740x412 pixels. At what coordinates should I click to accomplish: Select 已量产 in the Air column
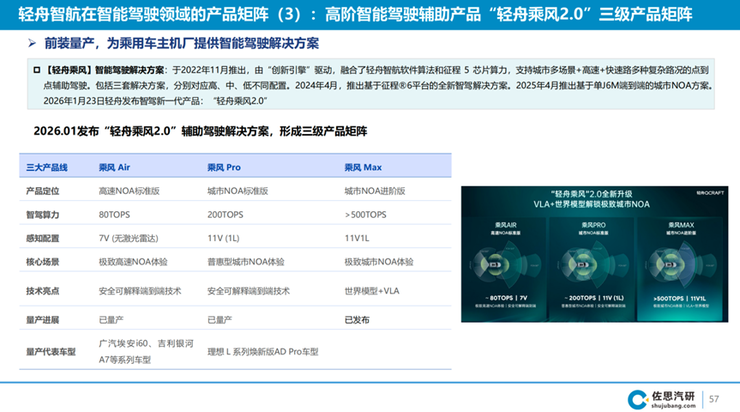(111, 320)
